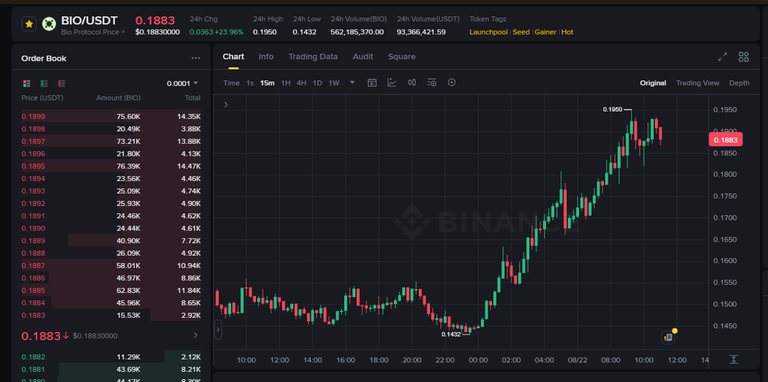
Task: Open the Order Book three-dots options menu
Action: (195, 58)
